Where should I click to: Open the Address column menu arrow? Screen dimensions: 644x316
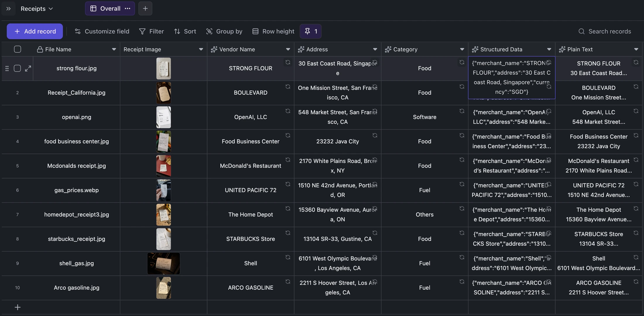pos(375,49)
